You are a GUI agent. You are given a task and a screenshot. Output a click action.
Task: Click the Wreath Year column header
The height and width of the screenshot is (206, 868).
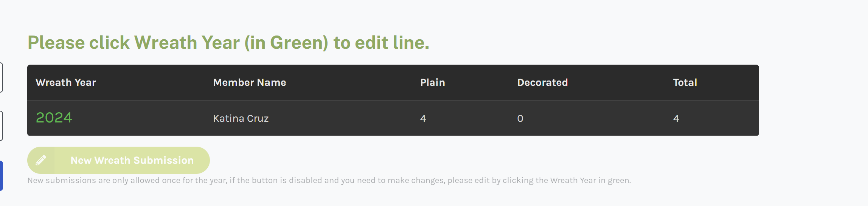(x=66, y=82)
